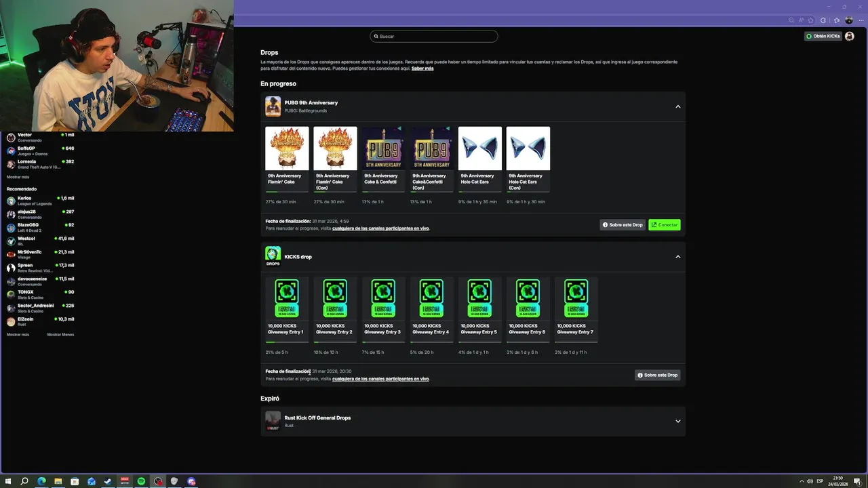The image size is (868, 488).
Task: Click Flamin' Cake 27% progress bar
Action: pos(287,192)
